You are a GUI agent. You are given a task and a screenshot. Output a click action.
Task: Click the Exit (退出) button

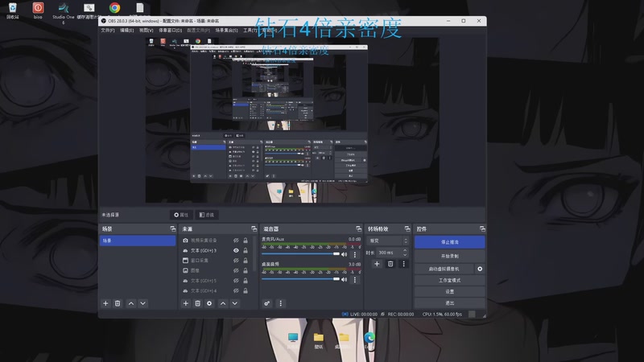[x=450, y=303]
